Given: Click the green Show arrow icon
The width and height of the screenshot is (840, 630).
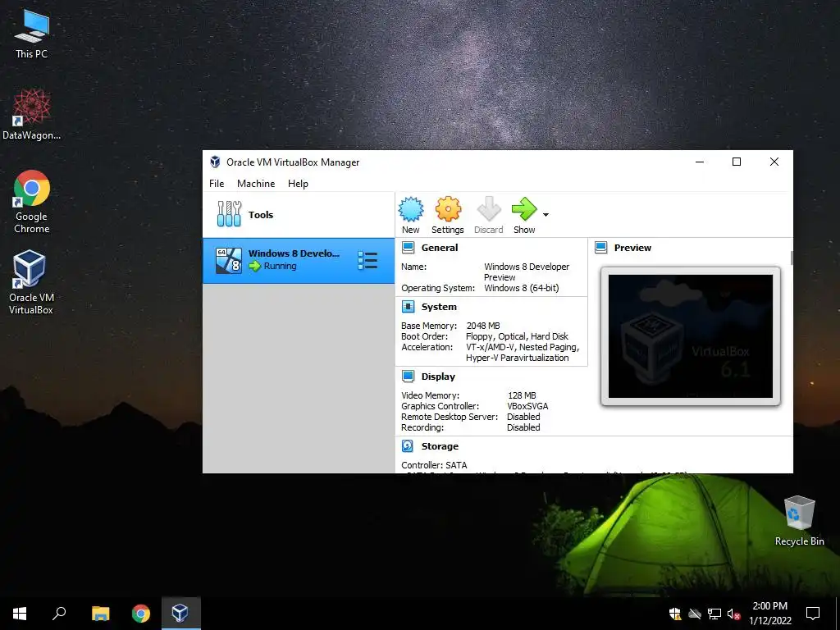Looking at the screenshot, I should pyautogui.click(x=524, y=209).
